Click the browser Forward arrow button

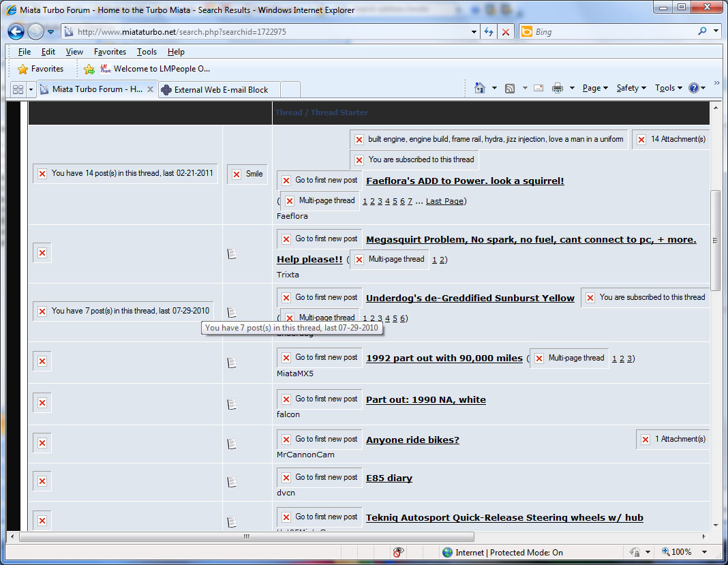click(x=35, y=31)
